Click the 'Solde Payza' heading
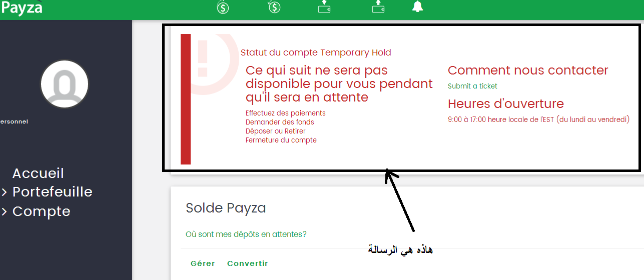The image size is (644, 280). coord(226,208)
